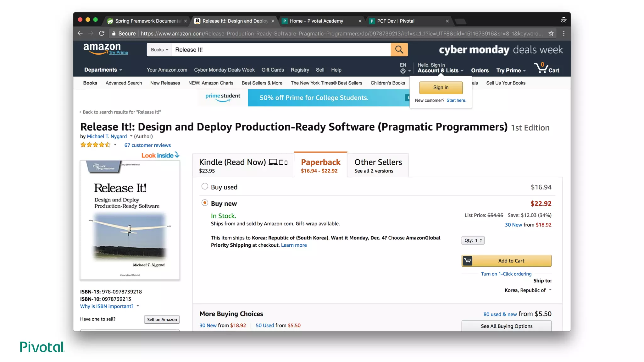Click the orange search magnifier button
The width and height of the screenshot is (644, 362).
(x=399, y=50)
